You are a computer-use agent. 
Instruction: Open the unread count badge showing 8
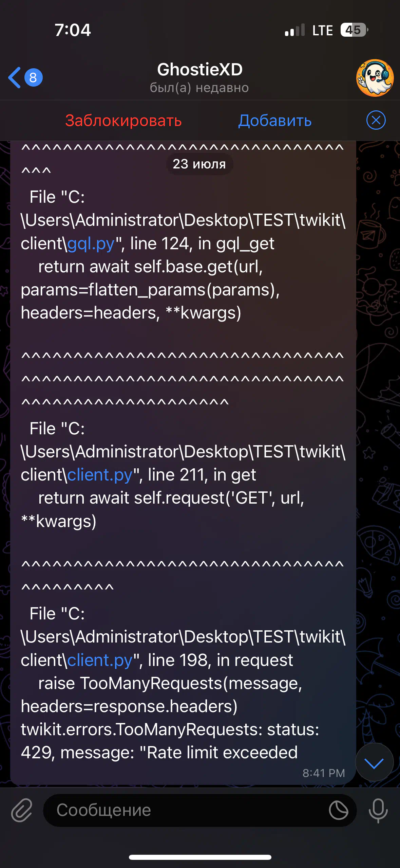click(33, 78)
